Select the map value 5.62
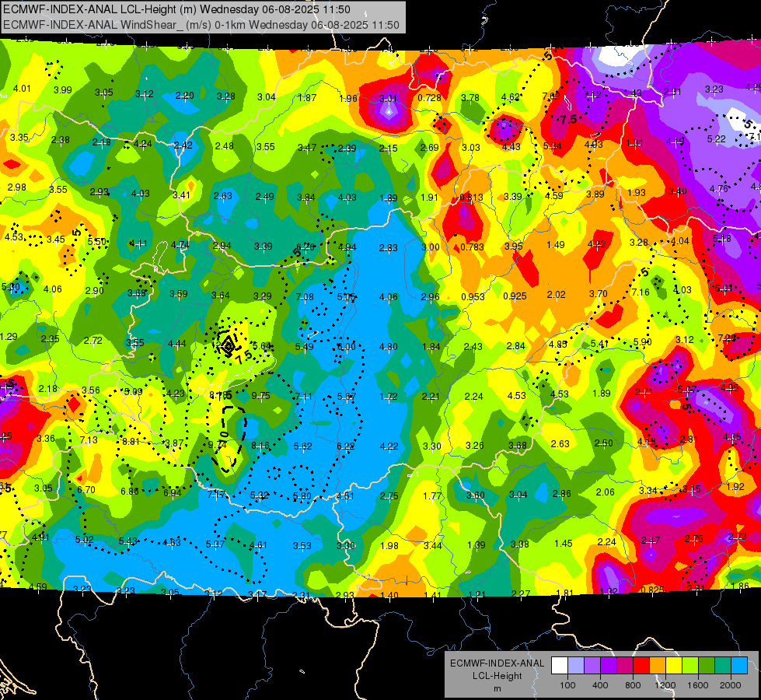 (303, 446)
